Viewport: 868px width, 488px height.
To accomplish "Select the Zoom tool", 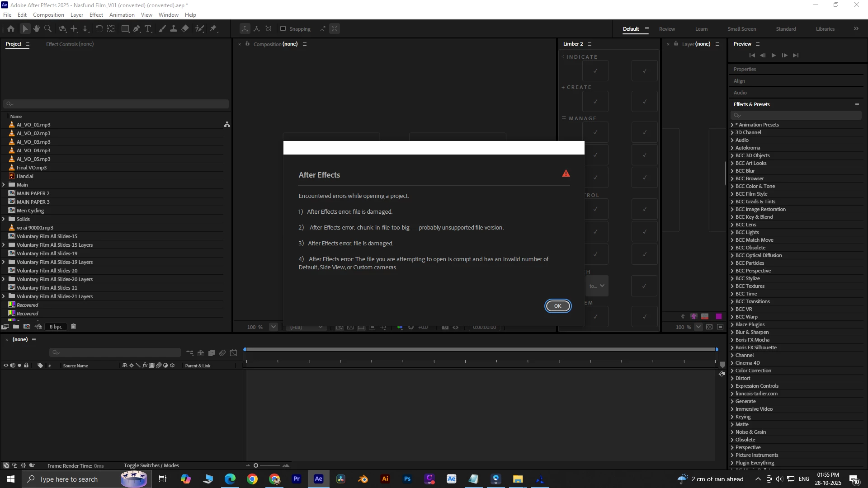I will (48, 28).
